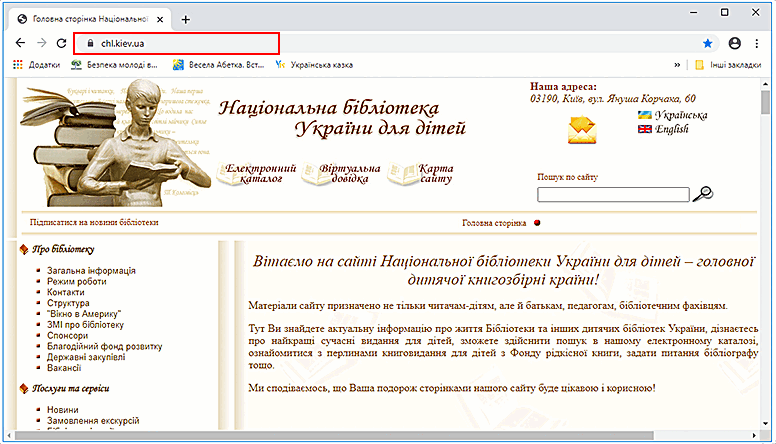Image resolution: width=776 pixels, height=444 pixels.
Task: Click the padlock site security icon
Action: (x=90, y=44)
